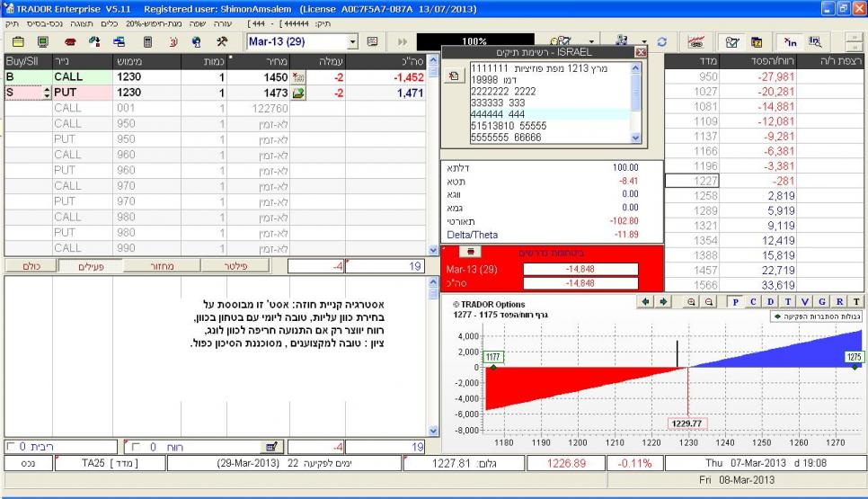
Task: Open the hammer and wrench tools icon
Action: (x=221, y=42)
